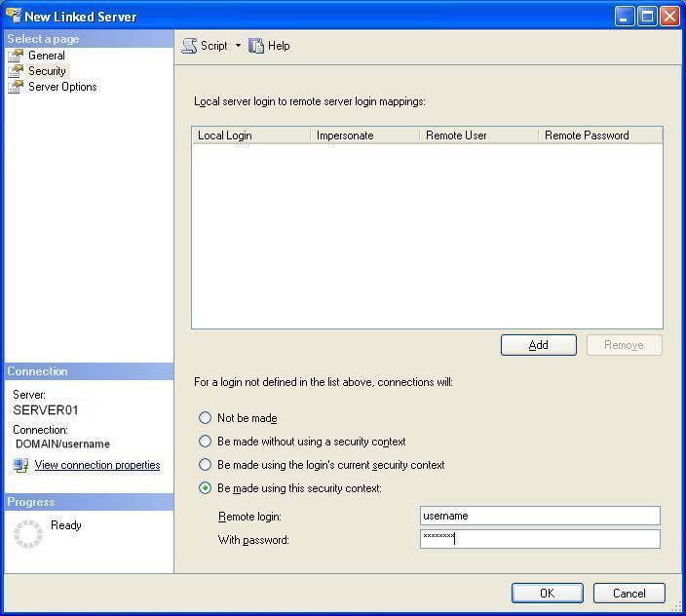Expand the Script dropdown arrow
This screenshot has width=686, height=616.
[x=238, y=45]
